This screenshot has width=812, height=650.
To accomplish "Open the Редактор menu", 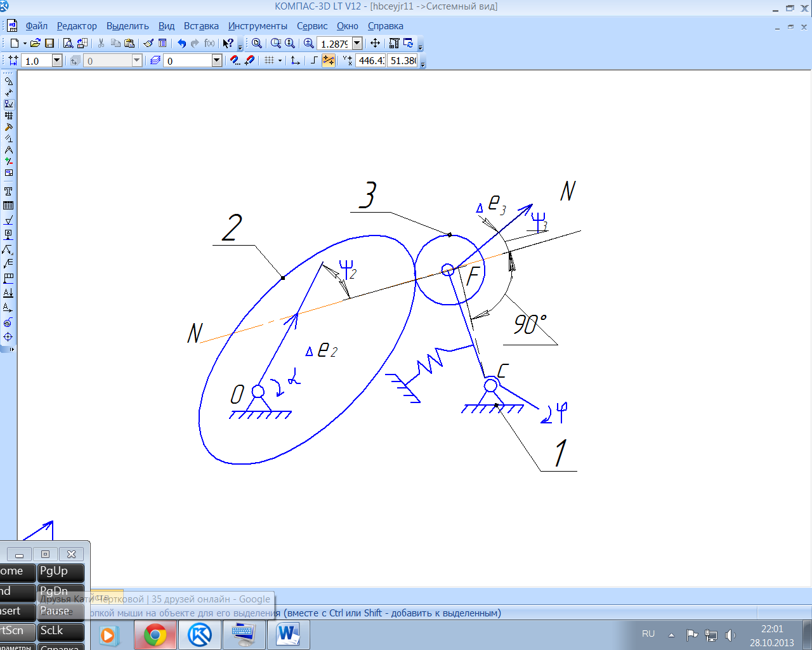I will [x=77, y=26].
